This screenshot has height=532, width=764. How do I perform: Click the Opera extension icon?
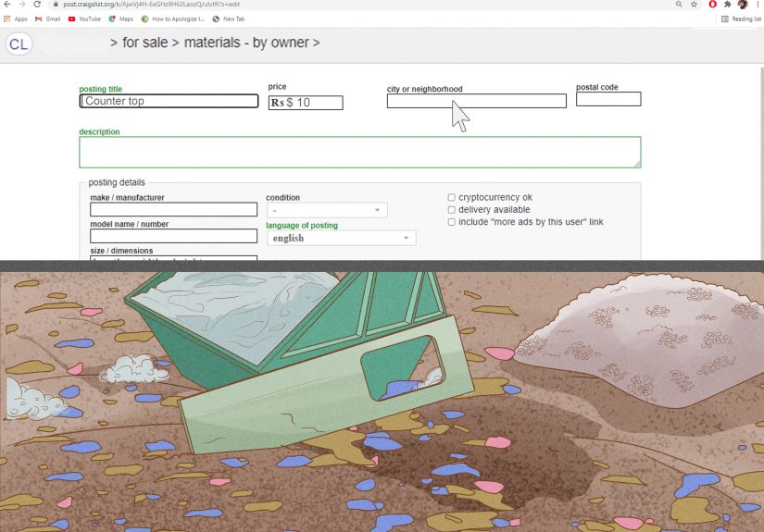click(x=712, y=5)
